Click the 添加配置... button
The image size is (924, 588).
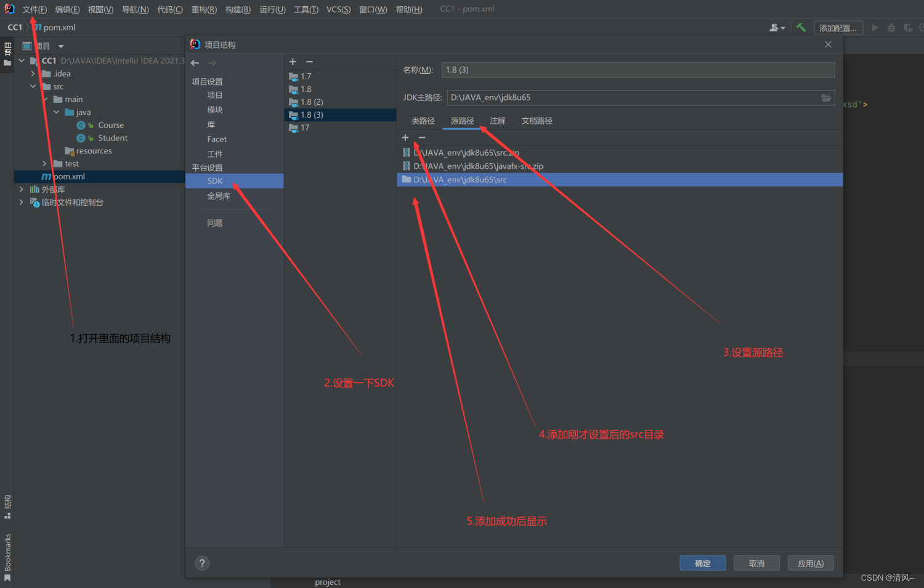coord(838,28)
